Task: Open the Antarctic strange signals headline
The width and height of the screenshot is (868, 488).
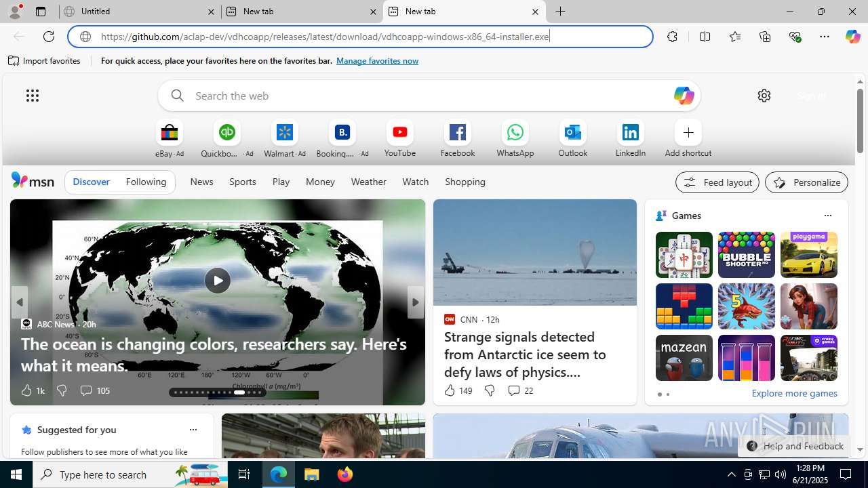Action: point(525,354)
